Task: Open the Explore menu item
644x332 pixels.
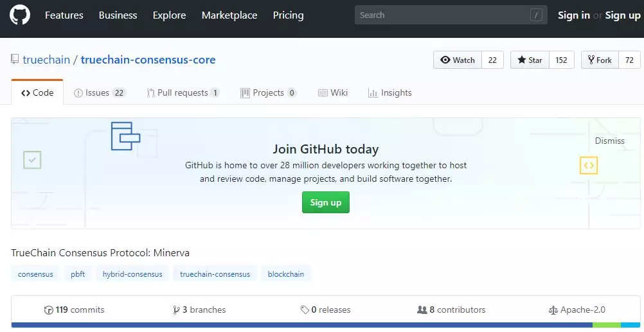Action: [169, 15]
